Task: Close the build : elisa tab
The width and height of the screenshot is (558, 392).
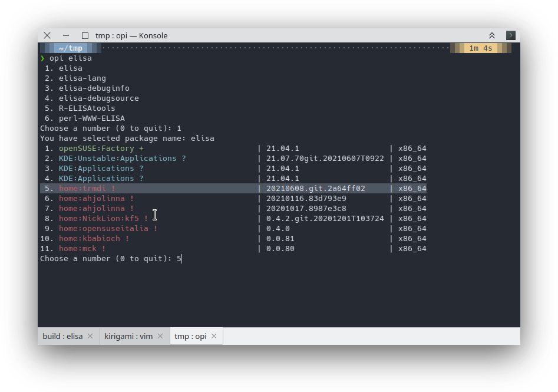Action: pos(90,336)
